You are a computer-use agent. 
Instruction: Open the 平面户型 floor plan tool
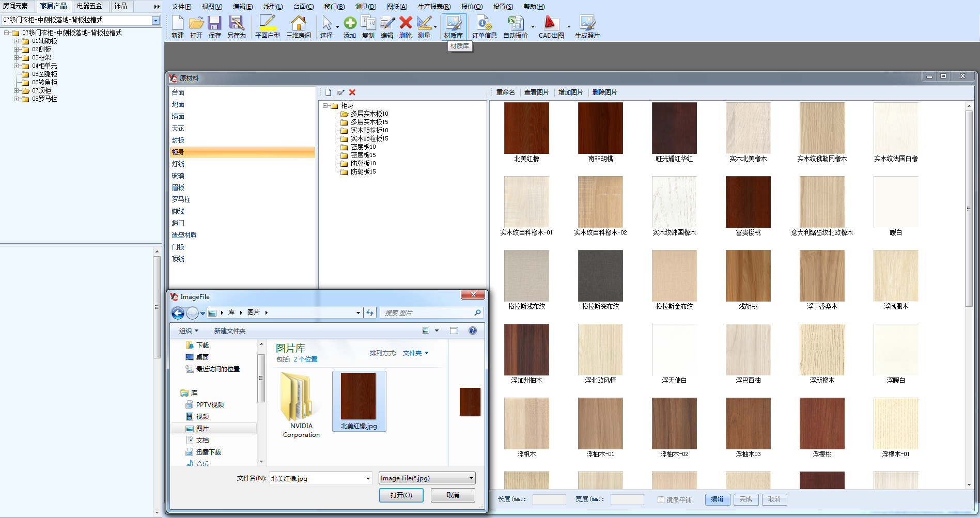pyautogui.click(x=268, y=27)
